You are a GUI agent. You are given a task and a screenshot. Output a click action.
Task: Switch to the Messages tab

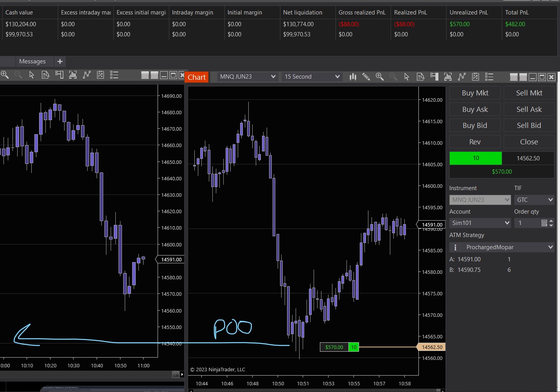click(32, 61)
